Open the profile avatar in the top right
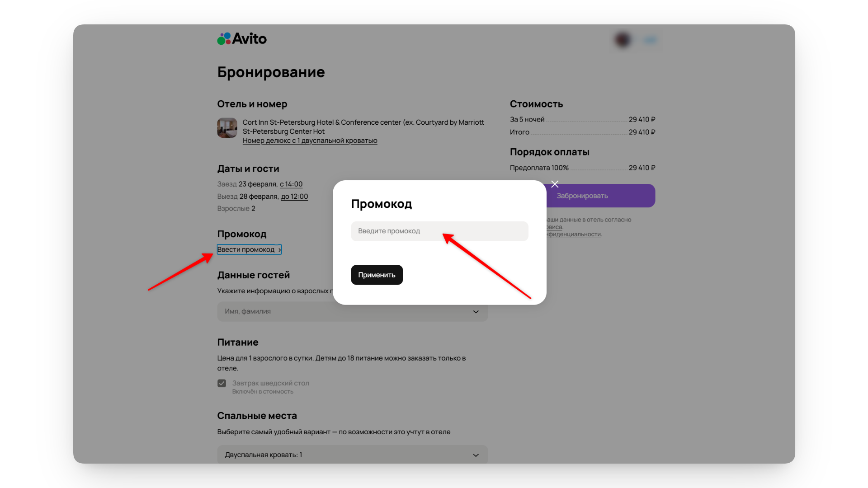This screenshot has height=488, width=868. [x=623, y=40]
